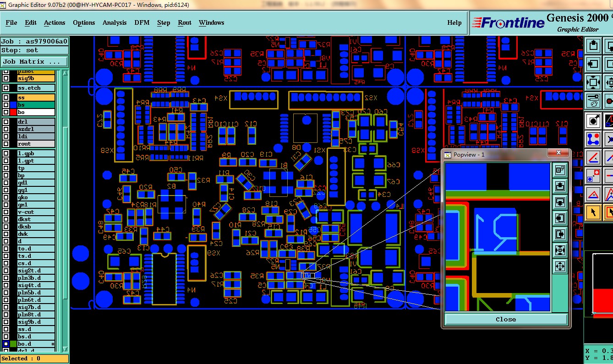613x364 pixels.
Task: Toggle the rout layer checkbox
Action: click(x=6, y=144)
